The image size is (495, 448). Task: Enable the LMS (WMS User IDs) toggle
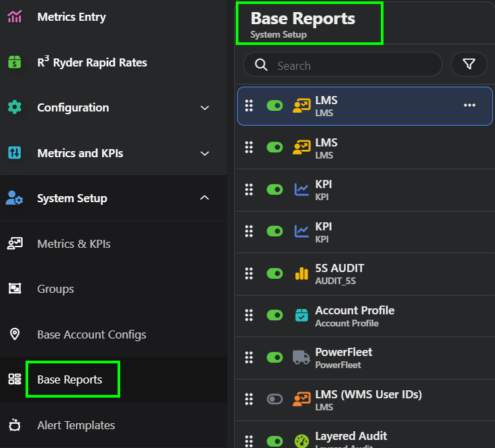(x=275, y=399)
